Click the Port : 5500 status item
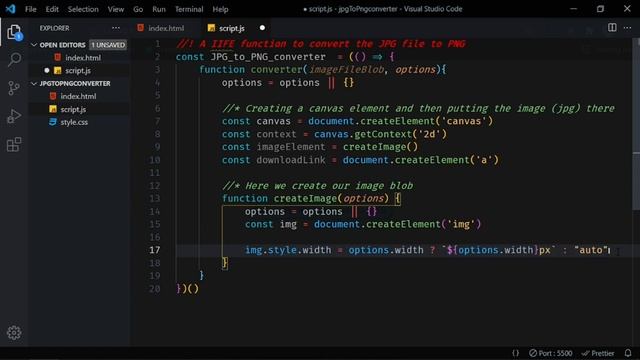This screenshot has width=640, height=360. point(551,353)
